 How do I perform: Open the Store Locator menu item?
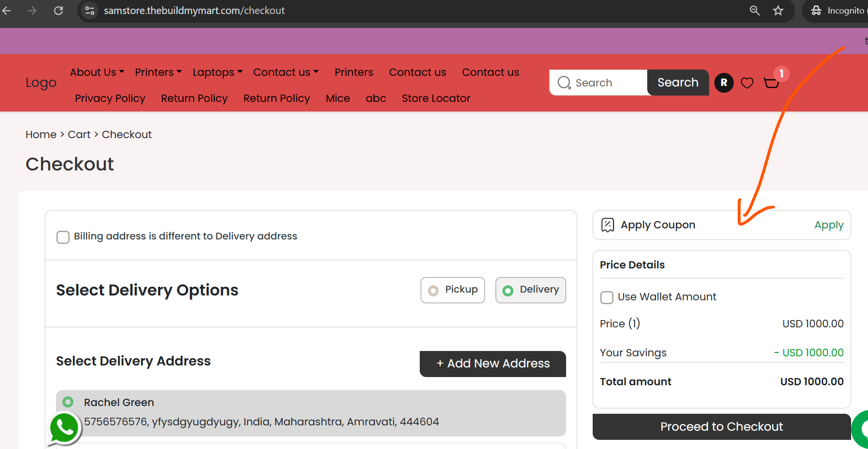pyautogui.click(x=436, y=98)
